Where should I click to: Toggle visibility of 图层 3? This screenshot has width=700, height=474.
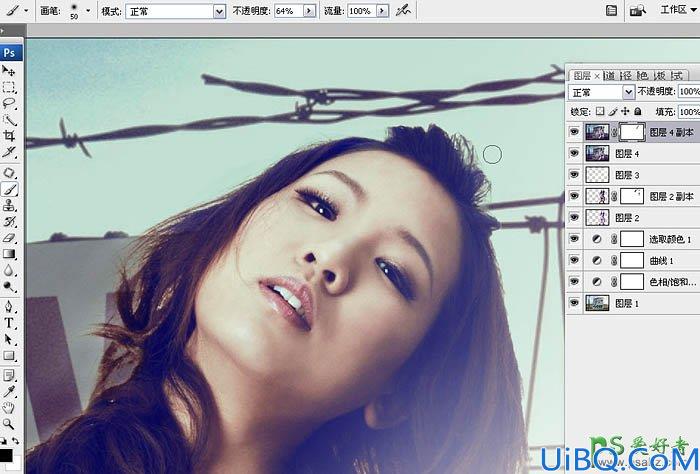[574, 175]
